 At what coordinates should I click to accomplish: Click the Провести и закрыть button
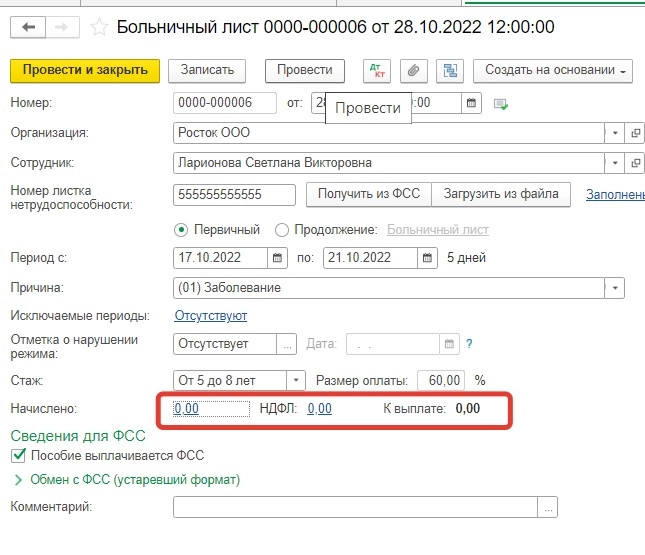(84, 70)
